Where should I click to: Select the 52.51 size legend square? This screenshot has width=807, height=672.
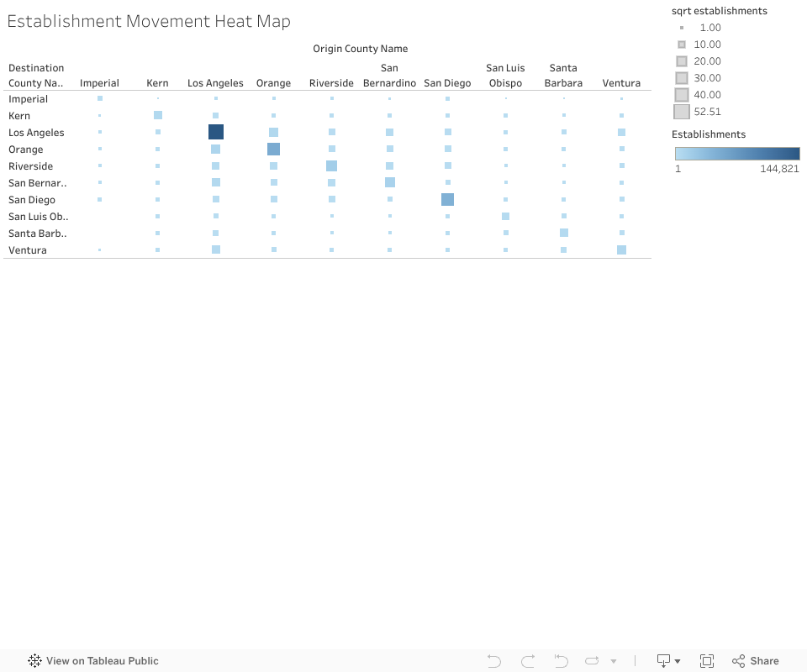682,112
